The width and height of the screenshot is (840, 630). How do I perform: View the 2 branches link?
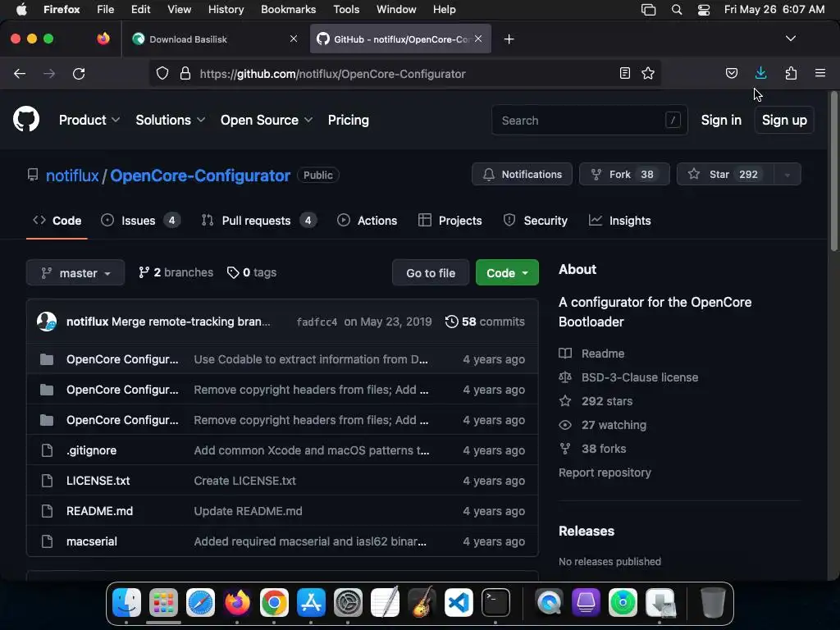(x=176, y=272)
